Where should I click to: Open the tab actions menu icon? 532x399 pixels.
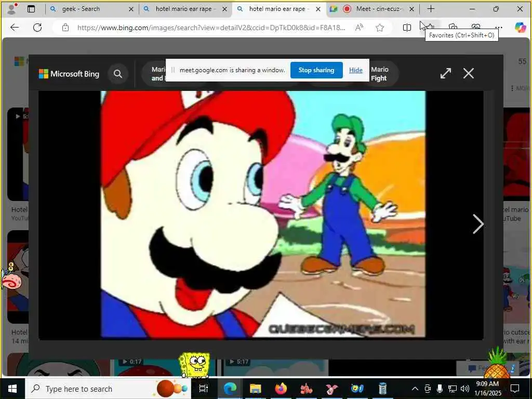click(31, 9)
